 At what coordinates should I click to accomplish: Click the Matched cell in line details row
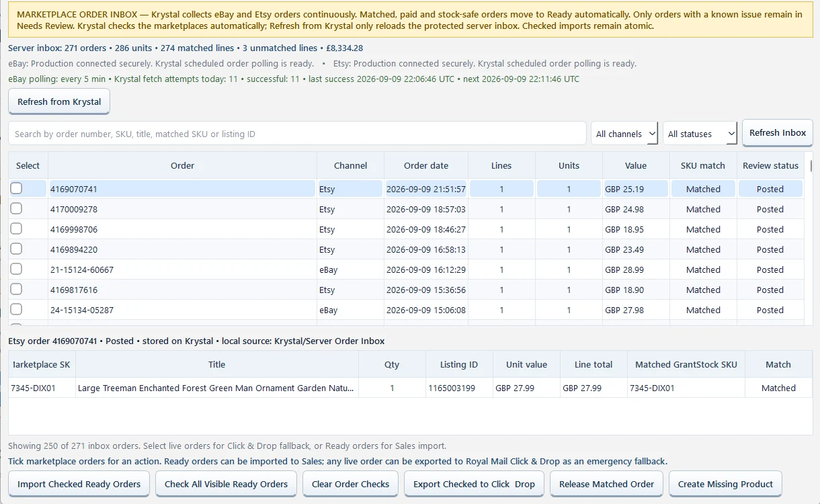pos(778,388)
